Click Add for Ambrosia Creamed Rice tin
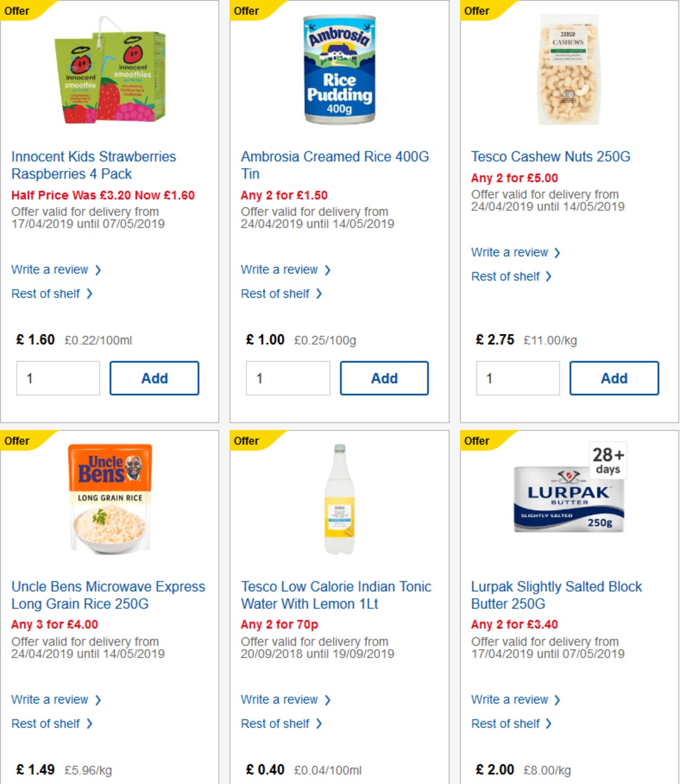 [385, 378]
